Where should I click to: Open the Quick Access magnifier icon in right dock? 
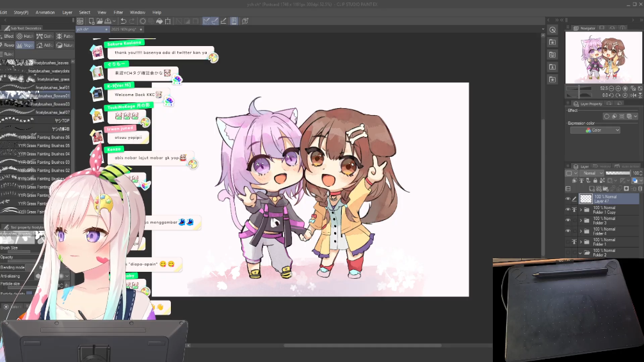[x=553, y=30]
